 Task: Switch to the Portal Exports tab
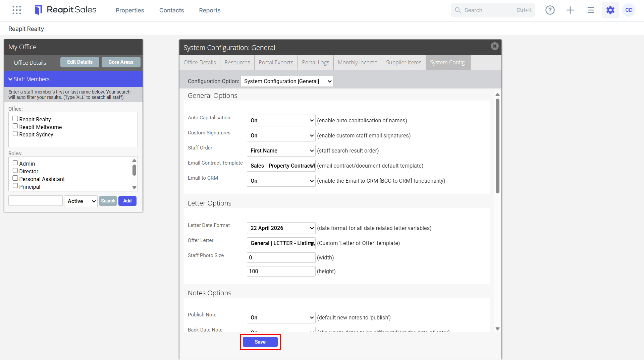pyautogui.click(x=276, y=63)
